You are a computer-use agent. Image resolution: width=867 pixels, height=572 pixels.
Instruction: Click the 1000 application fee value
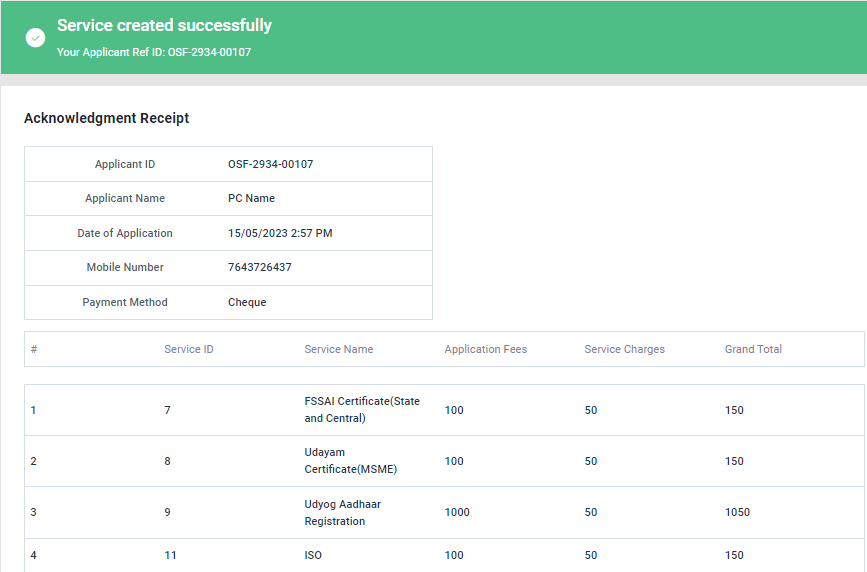457,512
